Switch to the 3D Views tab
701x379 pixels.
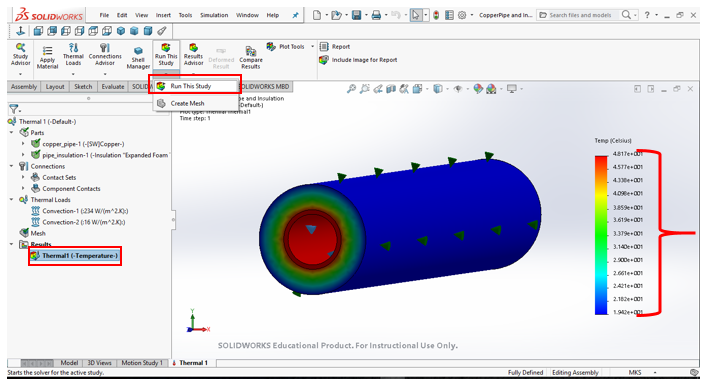pyautogui.click(x=100, y=363)
